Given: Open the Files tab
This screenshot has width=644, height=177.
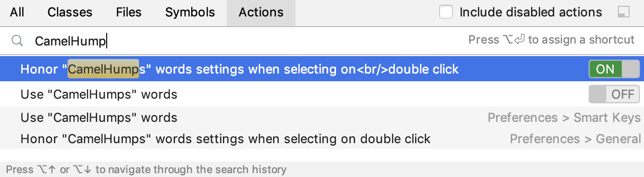Looking at the screenshot, I should 129,13.
